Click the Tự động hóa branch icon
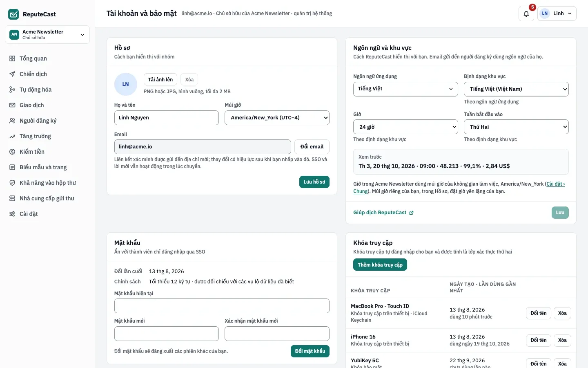This screenshot has width=588, height=368. click(x=12, y=90)
